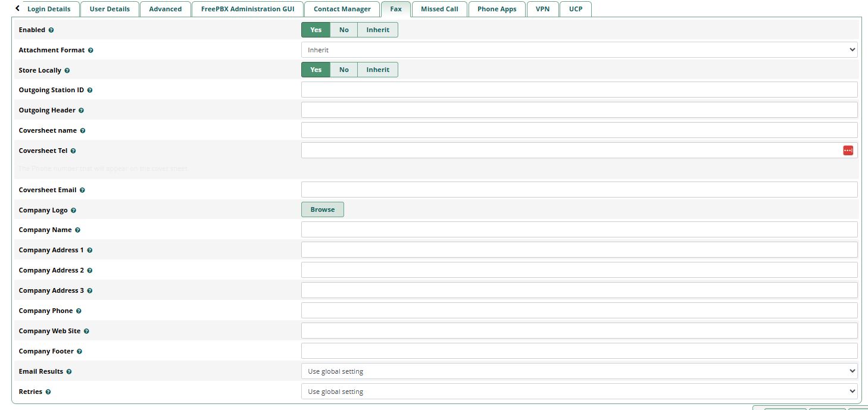Open the Retries dropdown
This screenshot has height=410, width=868.
click(x=579, y=392)
